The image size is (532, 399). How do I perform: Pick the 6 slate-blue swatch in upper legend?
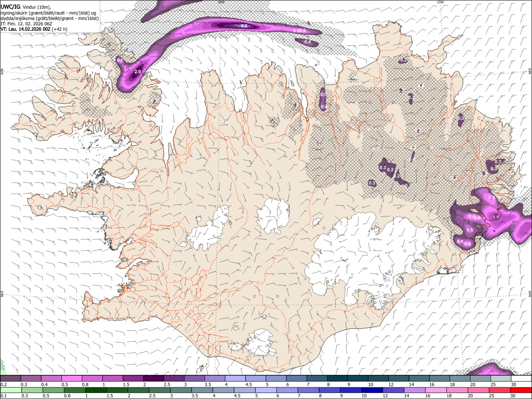point(297,378)
